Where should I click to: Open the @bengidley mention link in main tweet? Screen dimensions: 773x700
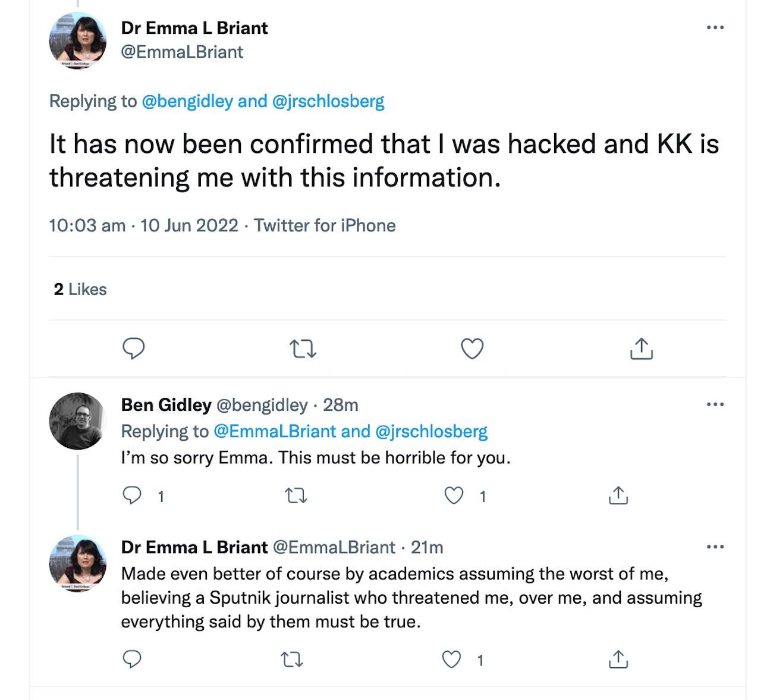[187, 101]
